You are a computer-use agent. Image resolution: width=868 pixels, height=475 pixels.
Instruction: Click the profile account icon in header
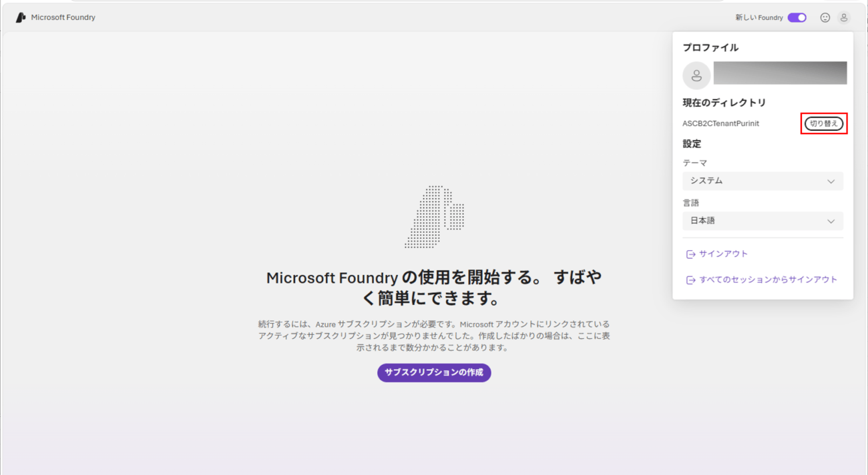pos(844,18)
